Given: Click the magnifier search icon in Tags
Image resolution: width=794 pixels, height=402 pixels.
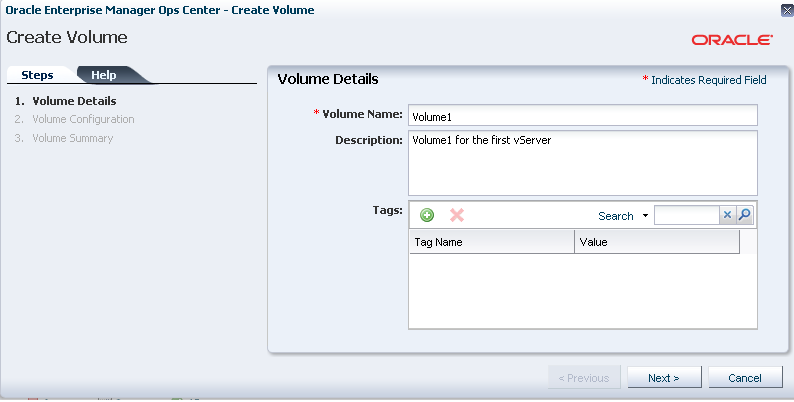Looking at the screenshot, I should pos(744,215).
